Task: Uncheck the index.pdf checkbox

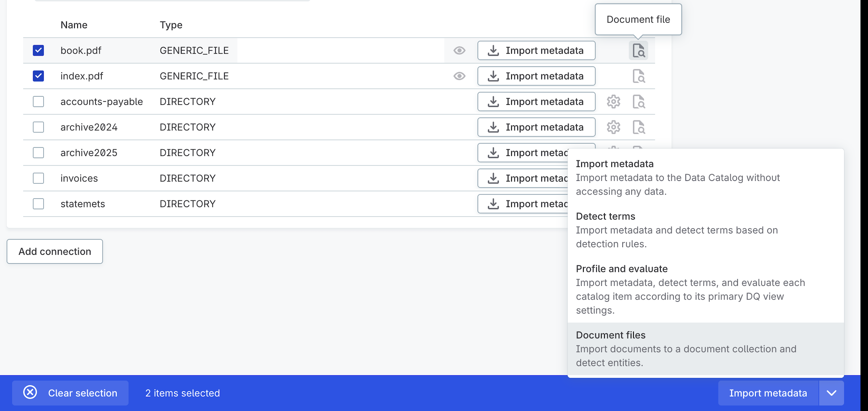Action: click(x=38, y=76)
